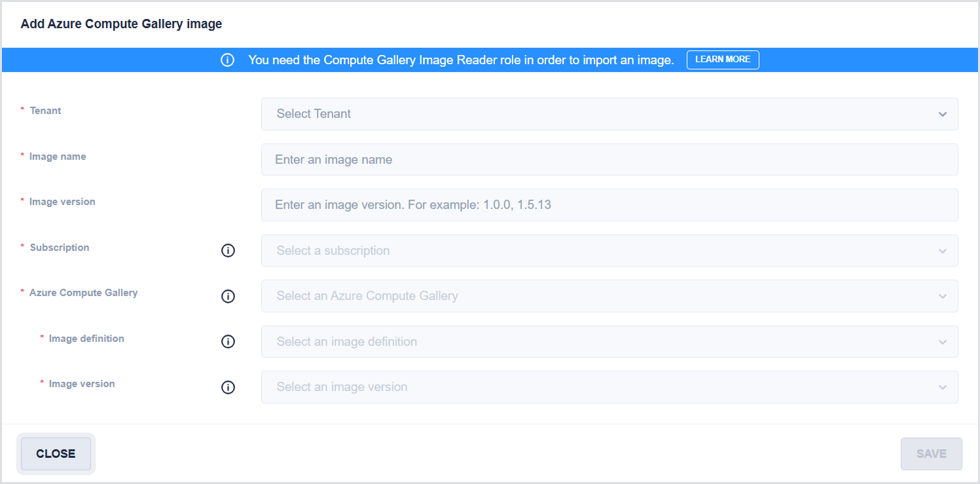Click the chevron arrow in the Subscription field
Viewport: 980px width, 484px height.
tap(942, 251)
